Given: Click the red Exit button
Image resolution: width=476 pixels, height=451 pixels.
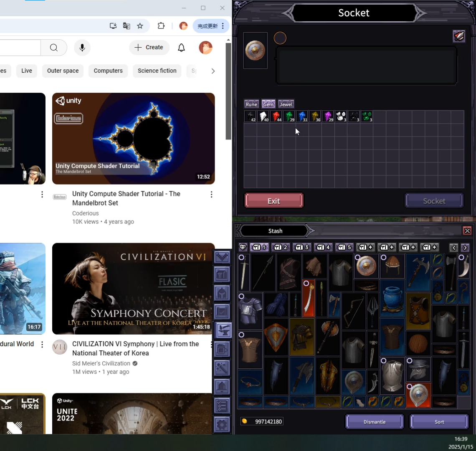Looking at the screenshot, I should point(273,201).
